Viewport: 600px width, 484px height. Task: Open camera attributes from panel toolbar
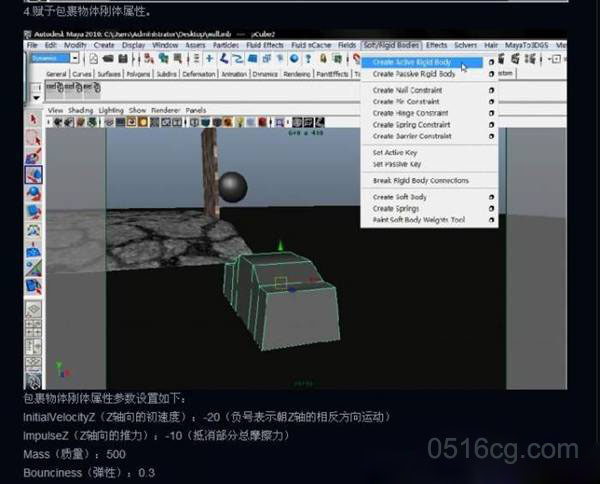pos(69,122)
